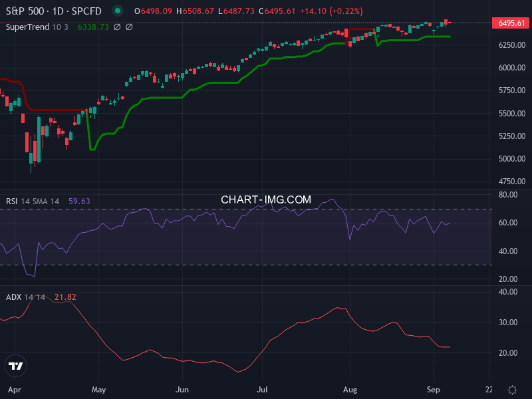Click the RSI 80.00 axis label
The width and height of the screenshot is (532, 399).
point(508,195)
